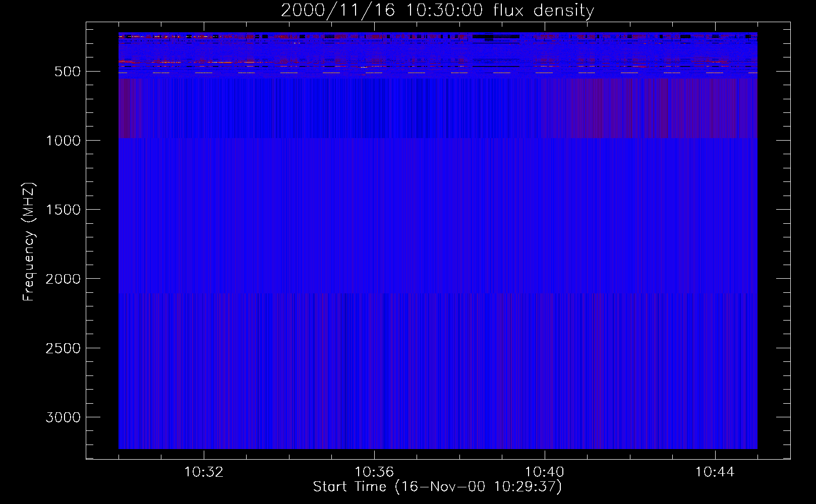
Task: Click the 1500 frequency tick label
Action: click(63, 210)
